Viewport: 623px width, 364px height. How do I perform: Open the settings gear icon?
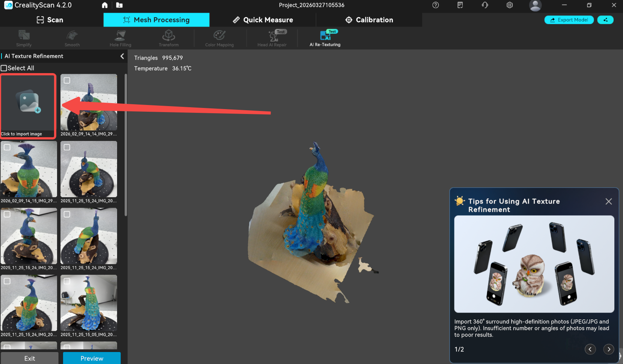click(x=509, y=5)
